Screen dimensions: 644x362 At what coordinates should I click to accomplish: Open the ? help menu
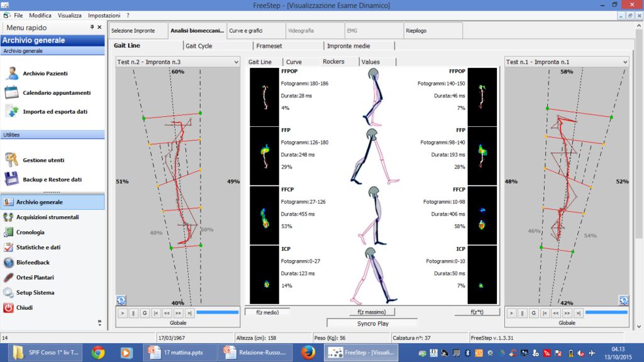click(x=128, y=16)
